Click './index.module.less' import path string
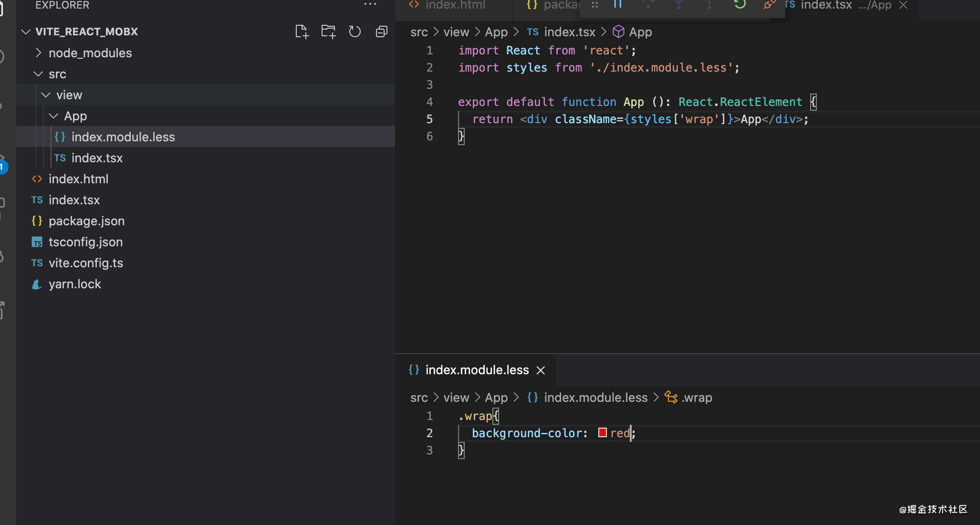Screen dimensions: 980x525 (x=661, y=68)
